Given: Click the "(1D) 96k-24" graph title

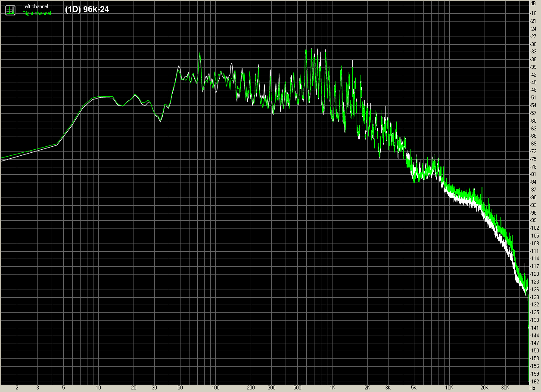Looking at the screenshot, I should 87,9.
